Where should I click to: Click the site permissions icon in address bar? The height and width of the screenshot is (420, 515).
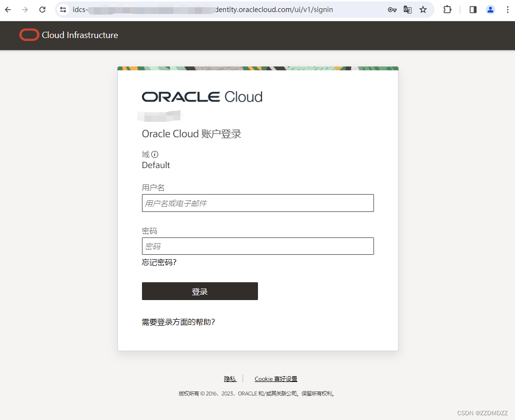[63, 9]
